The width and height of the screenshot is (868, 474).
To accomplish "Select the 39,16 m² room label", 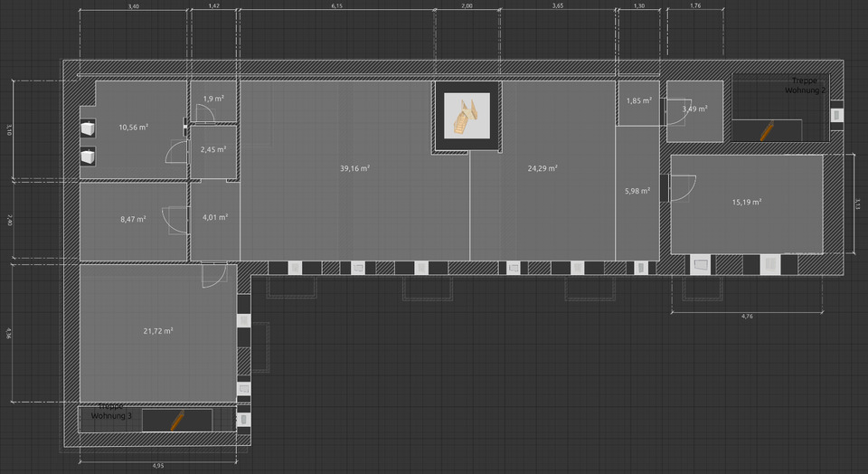I will (x=354, y=168).
